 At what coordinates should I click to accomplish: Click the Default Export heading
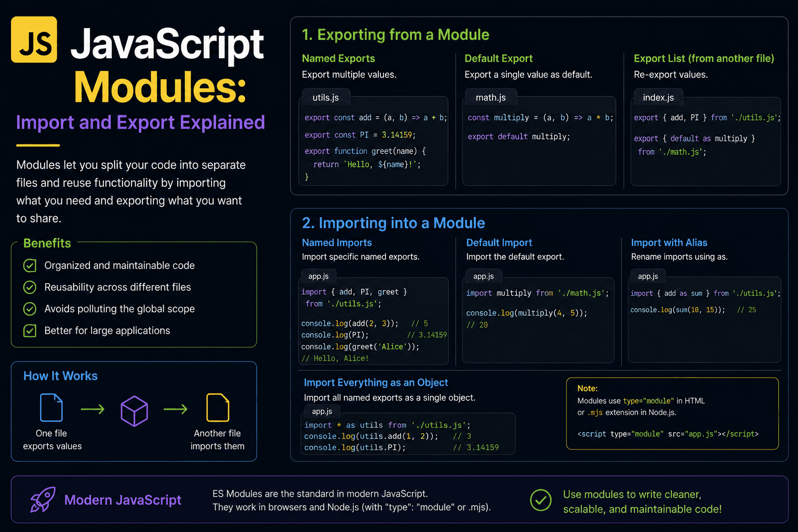(499, 59)
